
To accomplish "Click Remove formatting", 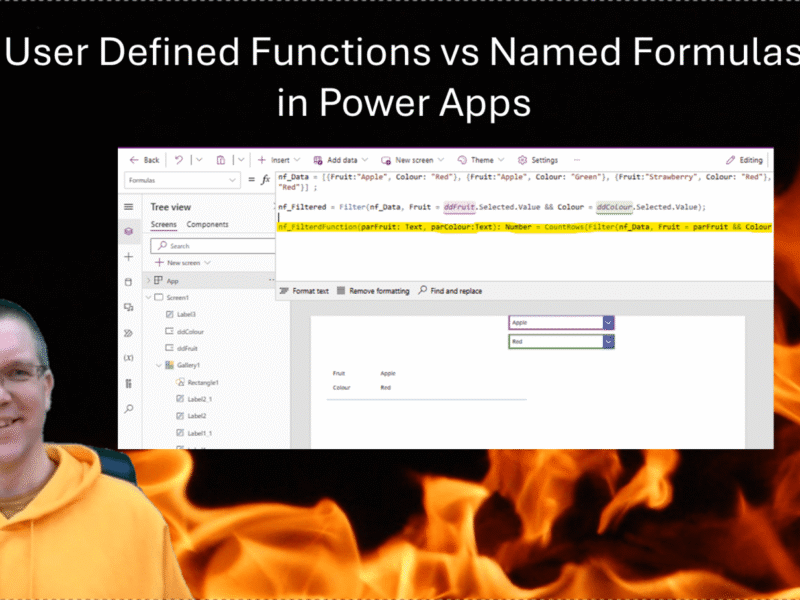I will (373, 291).
